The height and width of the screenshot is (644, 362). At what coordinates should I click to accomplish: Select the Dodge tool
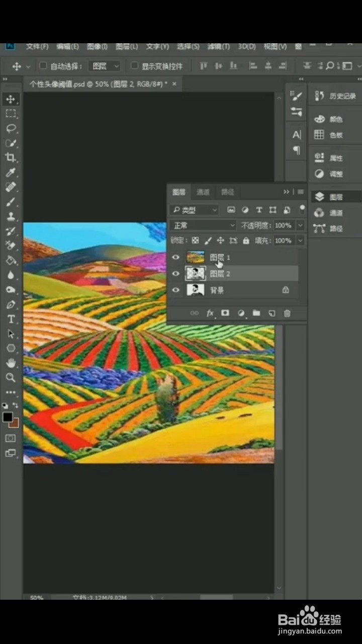[x=11, y=290]
